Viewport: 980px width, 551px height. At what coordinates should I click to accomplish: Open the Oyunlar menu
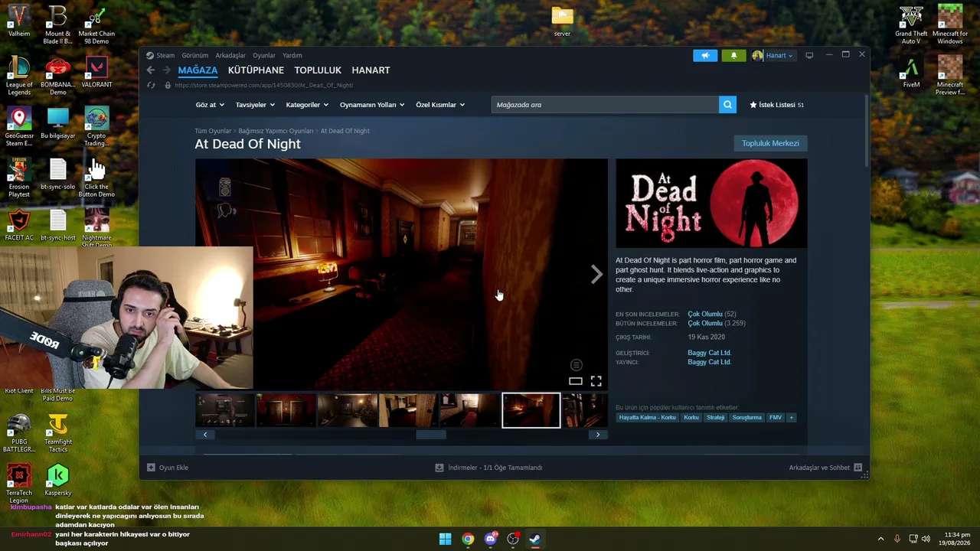tap(264, 55)
